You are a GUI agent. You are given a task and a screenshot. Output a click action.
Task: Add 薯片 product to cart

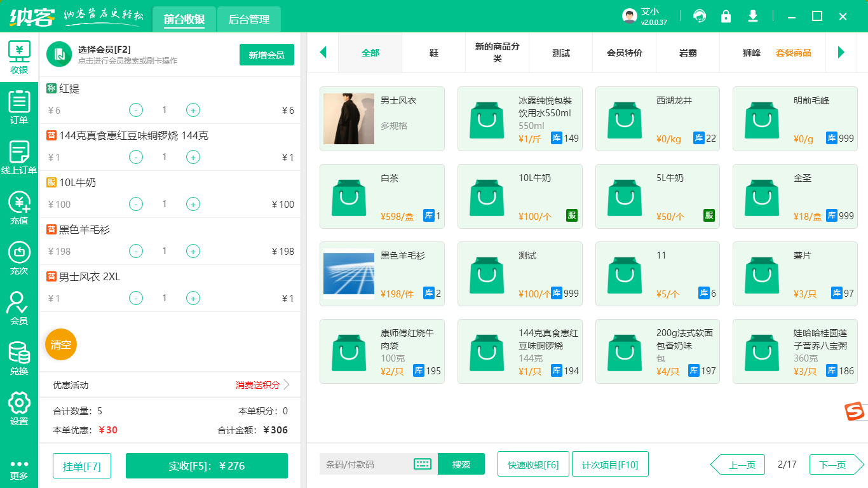[795, 274]
